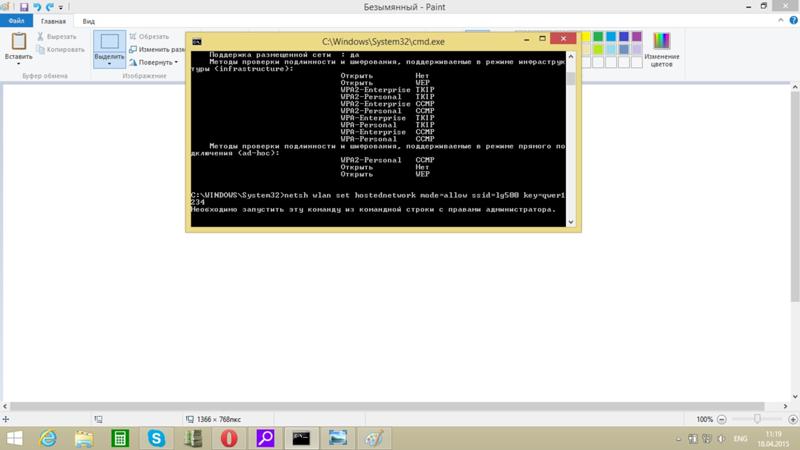800x450 pixels.
Task: Open Изменение цветов color editor
Action: pos(661,49)
